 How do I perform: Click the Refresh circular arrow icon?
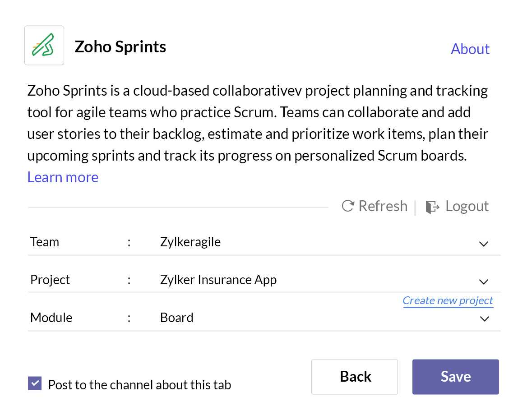click(x=348, y=206)
